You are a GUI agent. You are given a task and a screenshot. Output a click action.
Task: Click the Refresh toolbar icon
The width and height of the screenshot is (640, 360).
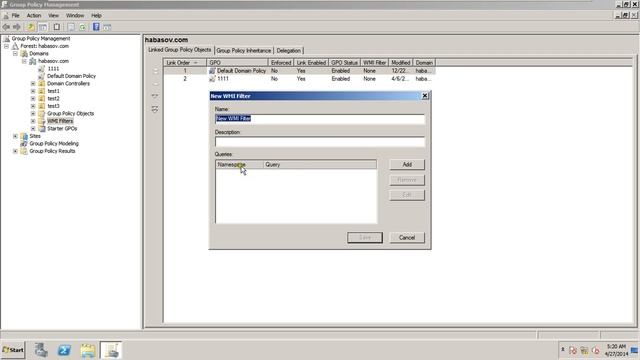pos(83,27)
